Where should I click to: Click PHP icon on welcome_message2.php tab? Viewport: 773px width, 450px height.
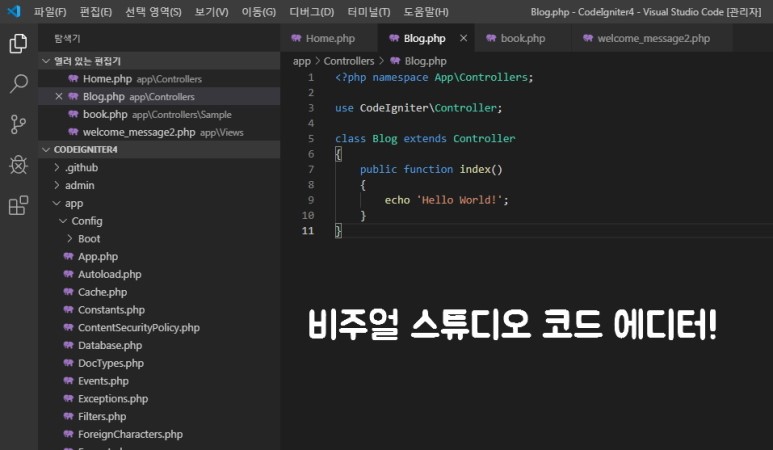click(588, 38)
